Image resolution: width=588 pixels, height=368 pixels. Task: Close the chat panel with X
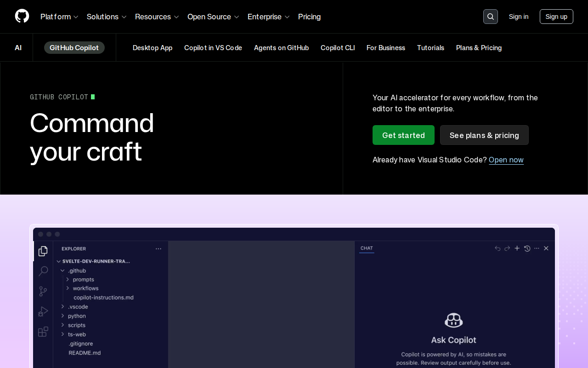(546, 248)
